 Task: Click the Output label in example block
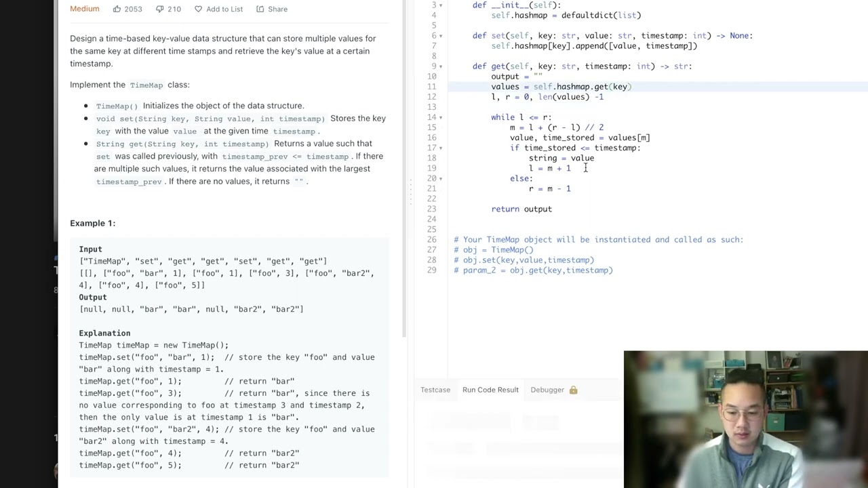[93, 297]
